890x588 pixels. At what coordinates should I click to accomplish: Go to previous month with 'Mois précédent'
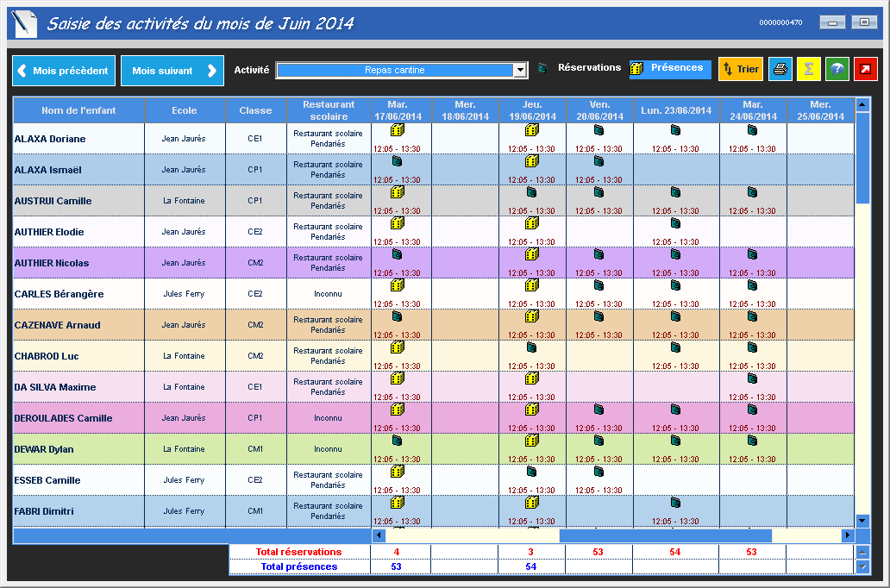pos(64,71)
